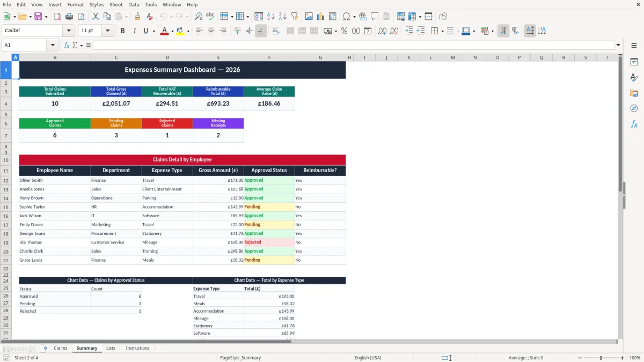The image size is (644, 362).
Task: Click Increase Indent icon
Action: 409,31
